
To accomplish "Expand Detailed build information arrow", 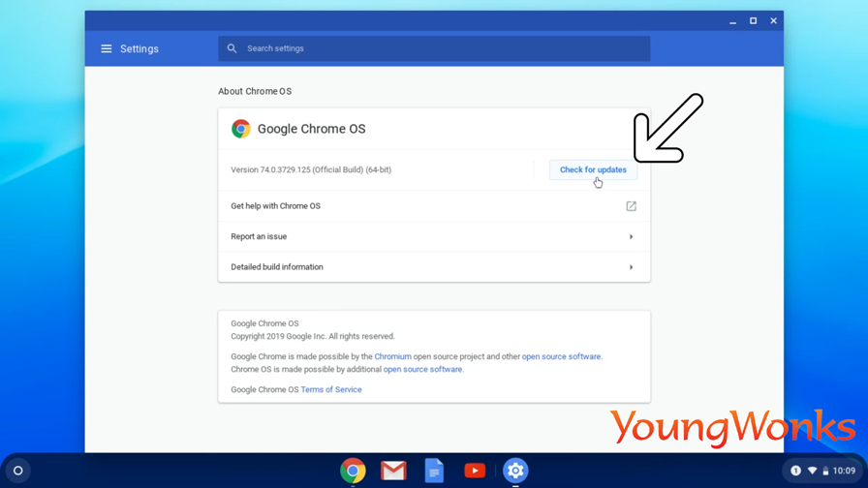I will 631,267.
